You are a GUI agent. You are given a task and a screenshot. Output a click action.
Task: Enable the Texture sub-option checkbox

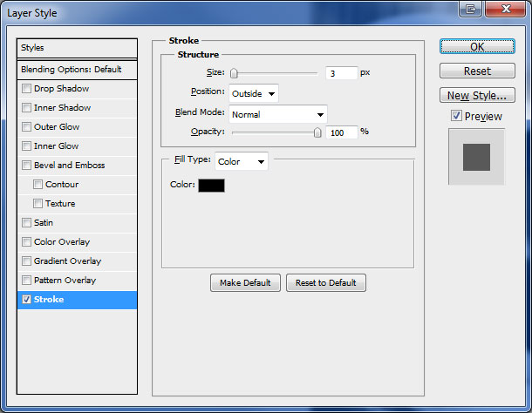tap(38, 204)
